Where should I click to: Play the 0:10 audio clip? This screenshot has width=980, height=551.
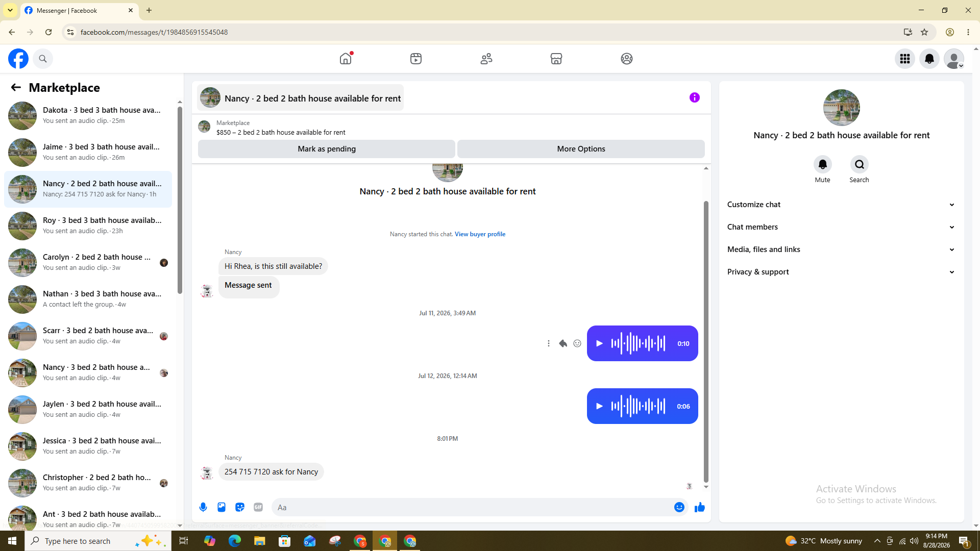click(x=600, y=343)
